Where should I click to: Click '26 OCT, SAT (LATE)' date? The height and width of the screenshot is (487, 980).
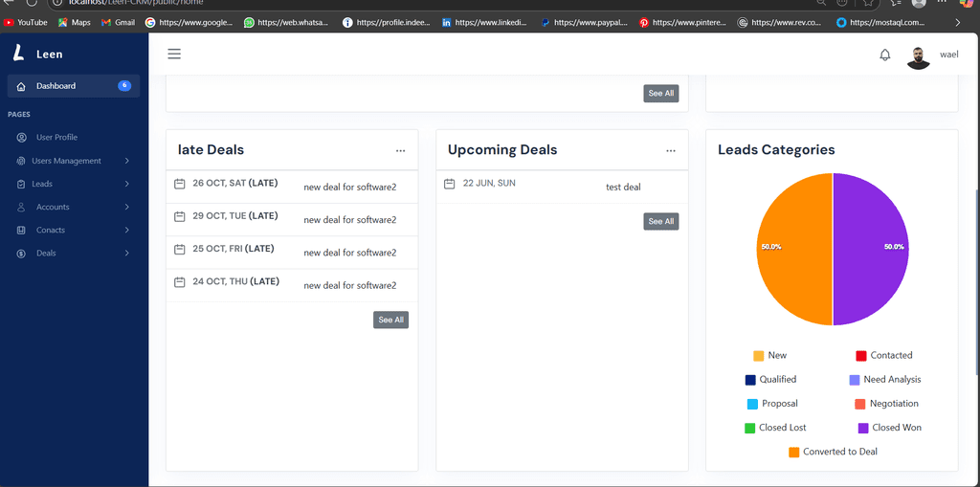tap(235, 183)
